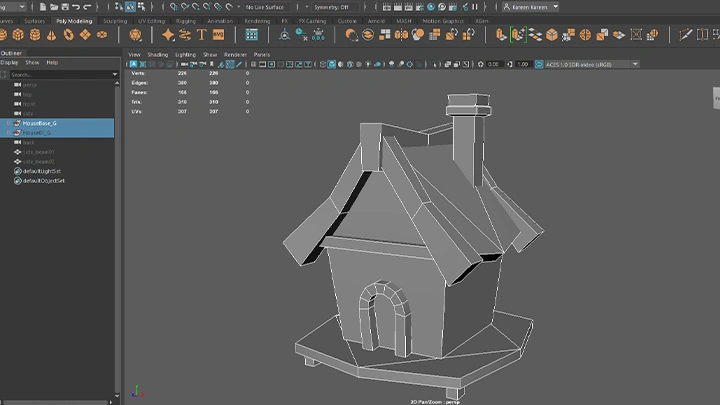Click the Multi-Cut knife shelf icon
The width and height of the screenshot is (720, 405).
point(687,35)
